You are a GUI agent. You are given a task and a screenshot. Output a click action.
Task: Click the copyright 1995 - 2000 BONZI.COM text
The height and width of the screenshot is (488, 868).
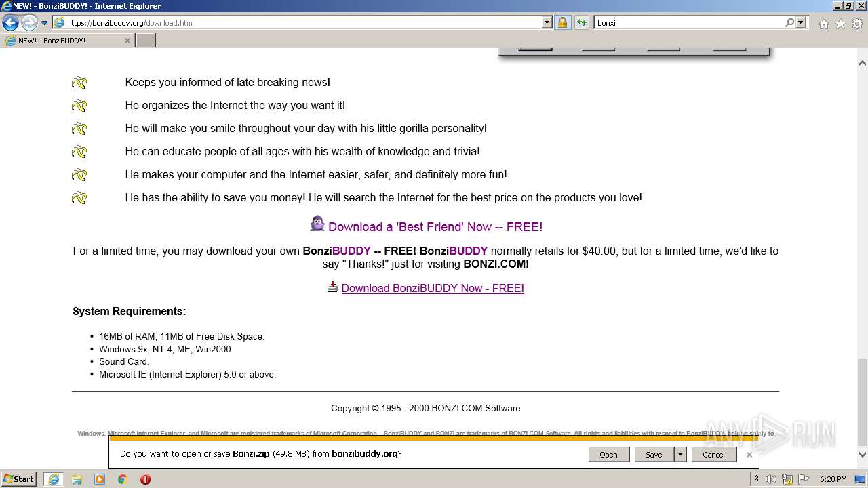pyautogui.click(x=426, y=409)
